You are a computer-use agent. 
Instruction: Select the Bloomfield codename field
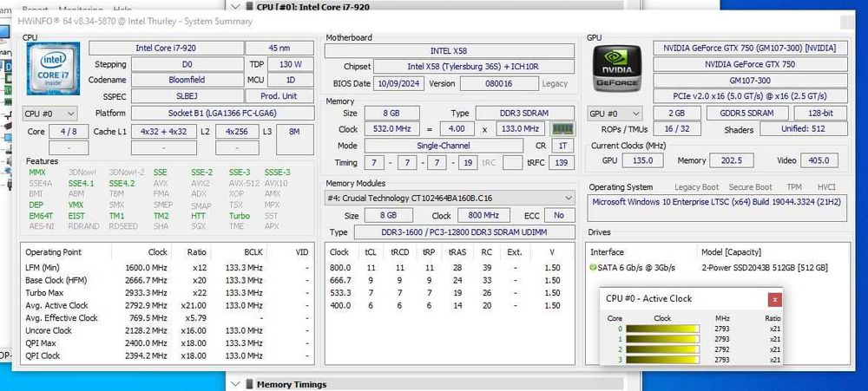[x=187, y=80]
